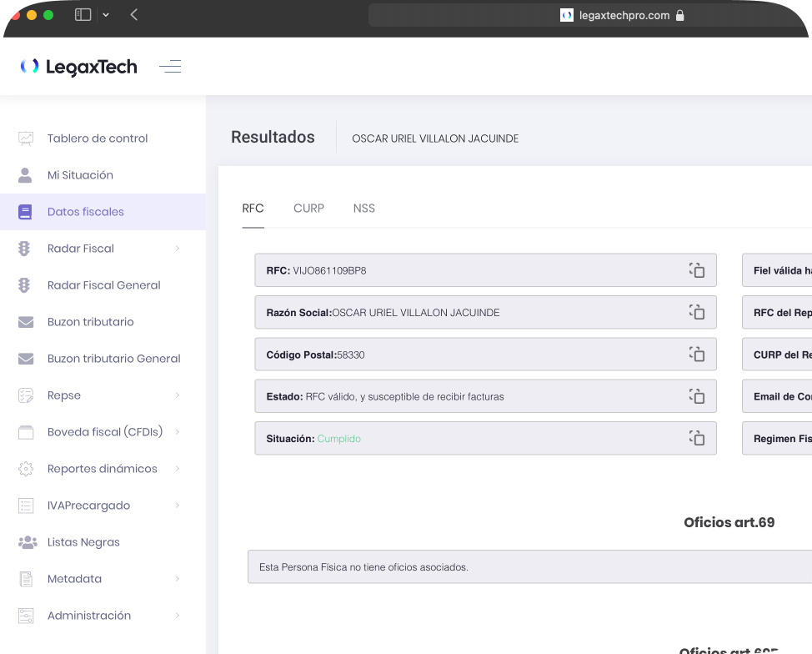Open Listas Negras from the sidebar
The width and height of the screenshot is (812, 654).
(x=83, y=542)
